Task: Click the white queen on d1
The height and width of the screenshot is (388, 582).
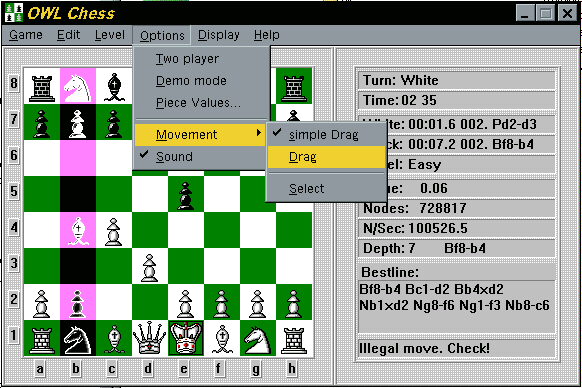Action: tap(150, 338)
